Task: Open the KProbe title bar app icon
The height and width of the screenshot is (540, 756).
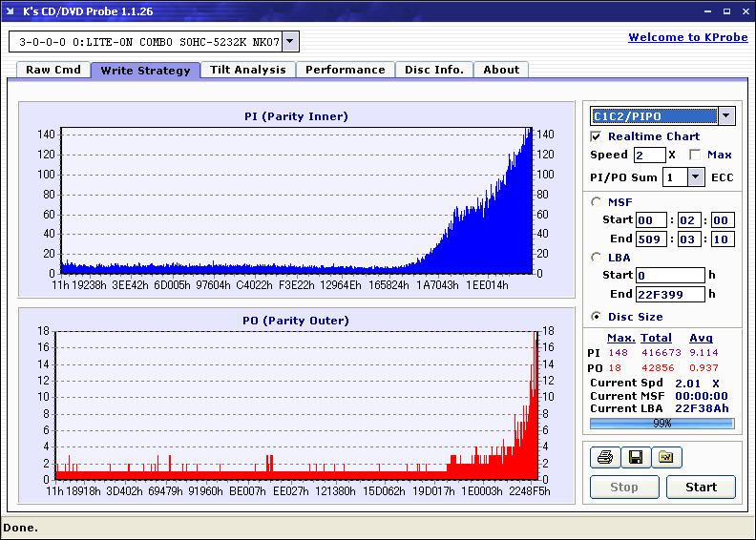Action: pyautogui.click(x=10, y=11)
